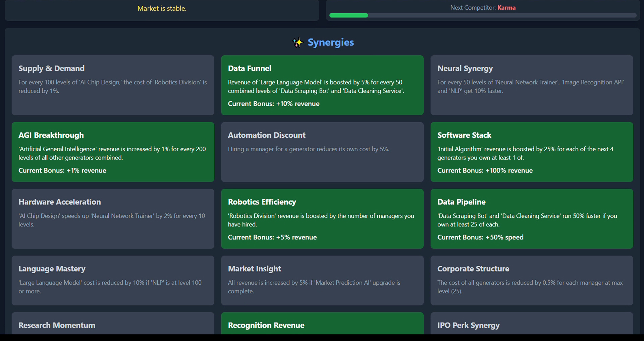Open the Software Stack synergy
Viewport: 644px width, 341px height.
(x=531, y=152)
